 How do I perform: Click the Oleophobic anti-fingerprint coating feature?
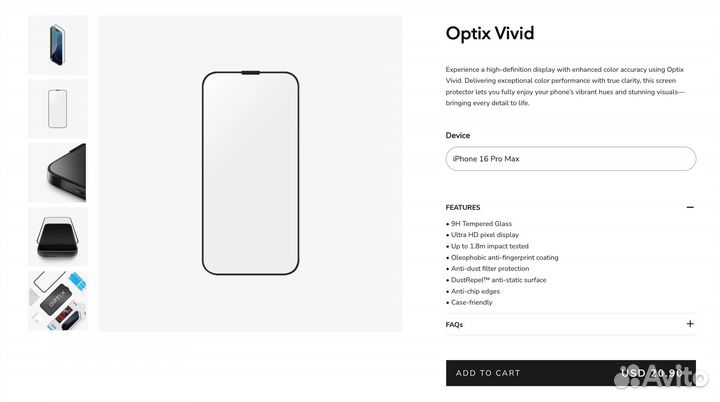[503, 257]
